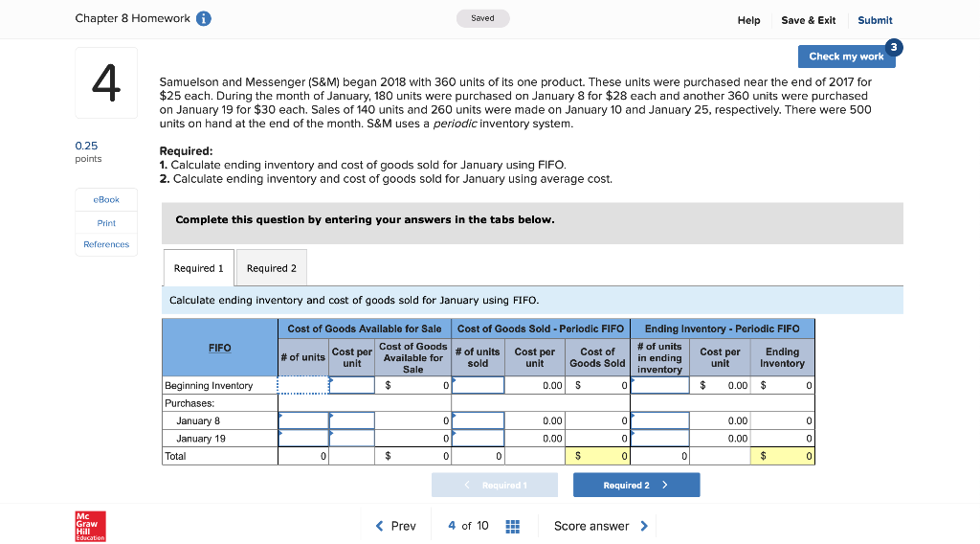This screenshot has height=544, width=980.
Task: Click the 0.25 points label
Action: coord(88,151)
